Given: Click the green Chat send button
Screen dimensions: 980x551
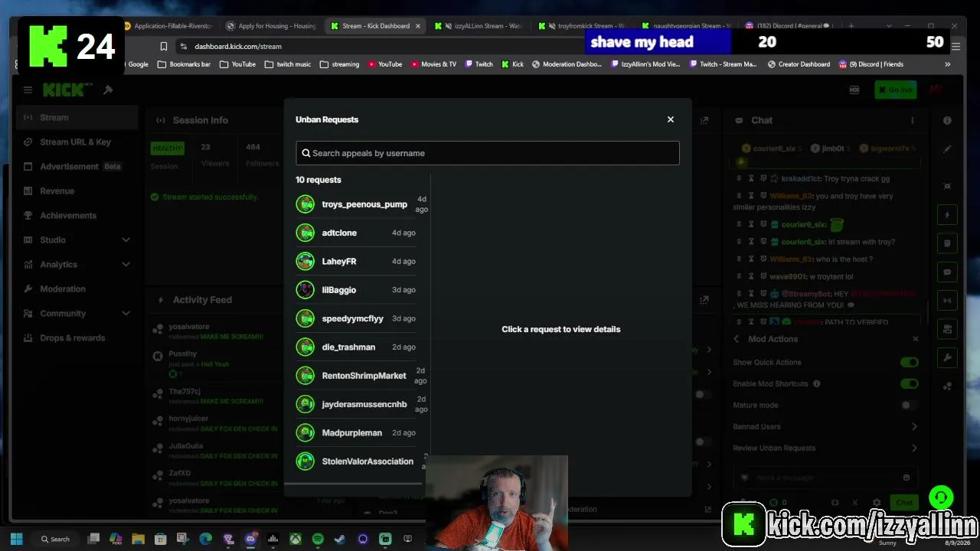Looking at the screenshot, I should click(x=904, y=503).
